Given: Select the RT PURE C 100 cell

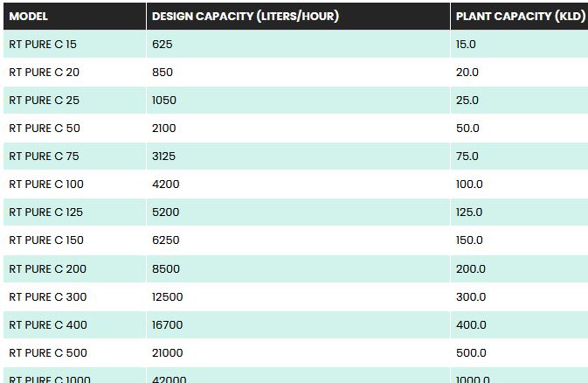Looking at the screenshot, I should click(46, 184).
